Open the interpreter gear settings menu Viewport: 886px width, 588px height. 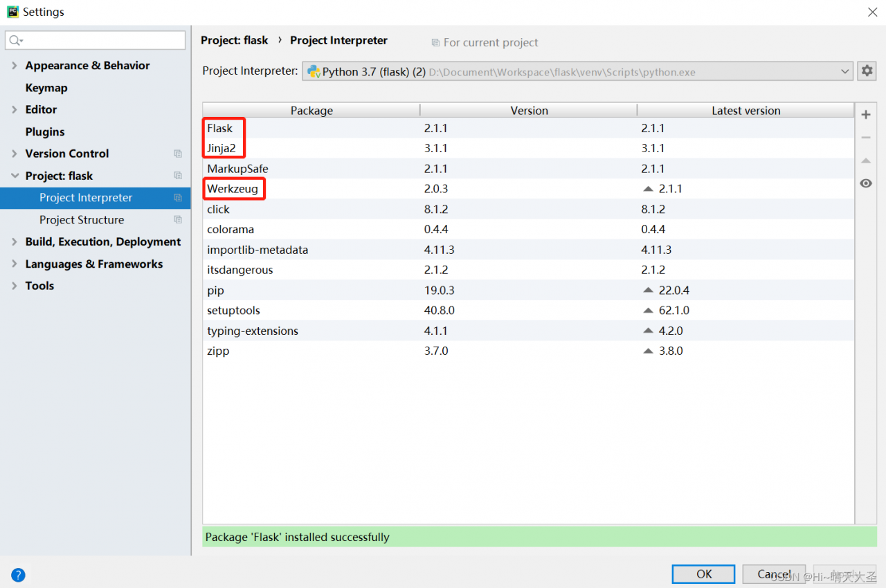867,71
